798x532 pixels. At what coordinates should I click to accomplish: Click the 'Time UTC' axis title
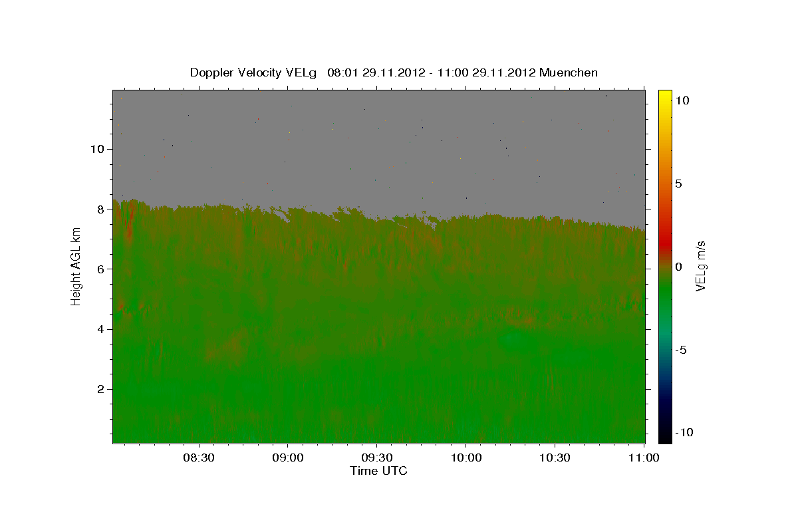point(378,471)
